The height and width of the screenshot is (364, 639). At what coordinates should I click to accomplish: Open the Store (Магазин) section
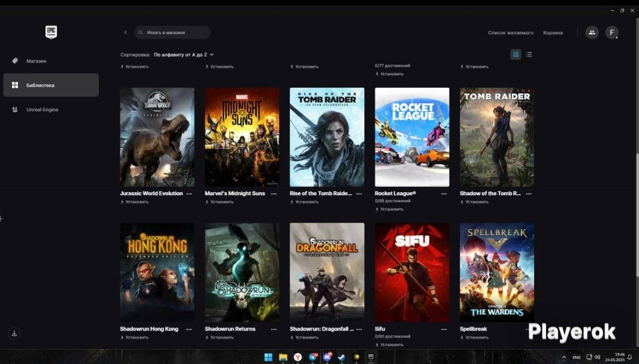51,61
